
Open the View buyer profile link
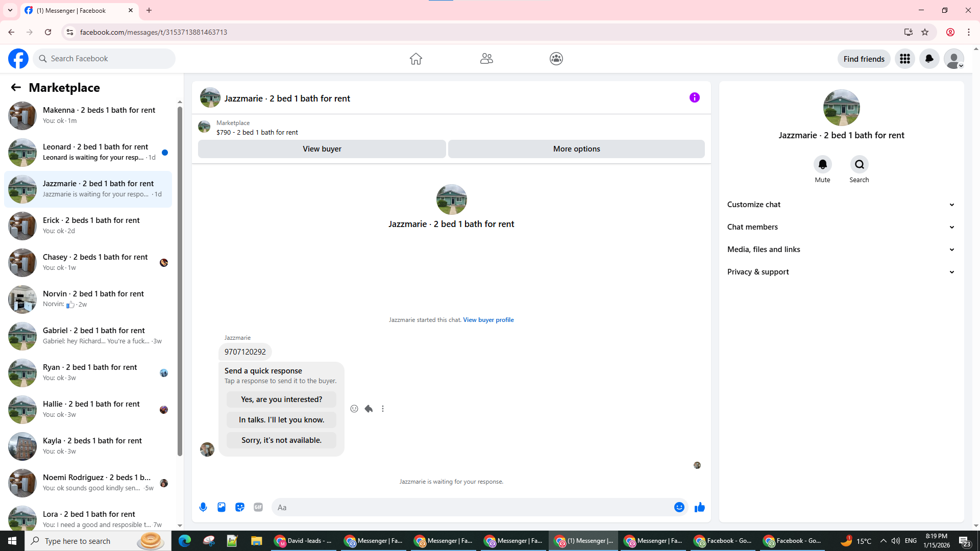(488, 320)
